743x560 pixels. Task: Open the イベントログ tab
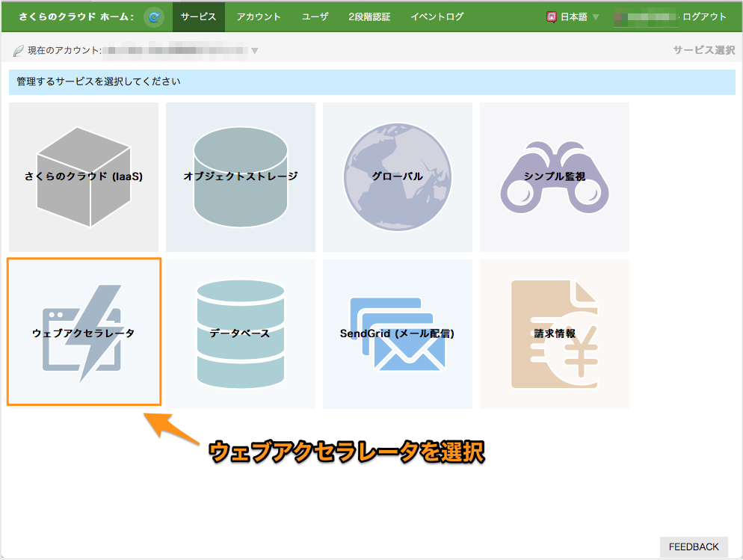pyautogui.click(x=437, y=17)
